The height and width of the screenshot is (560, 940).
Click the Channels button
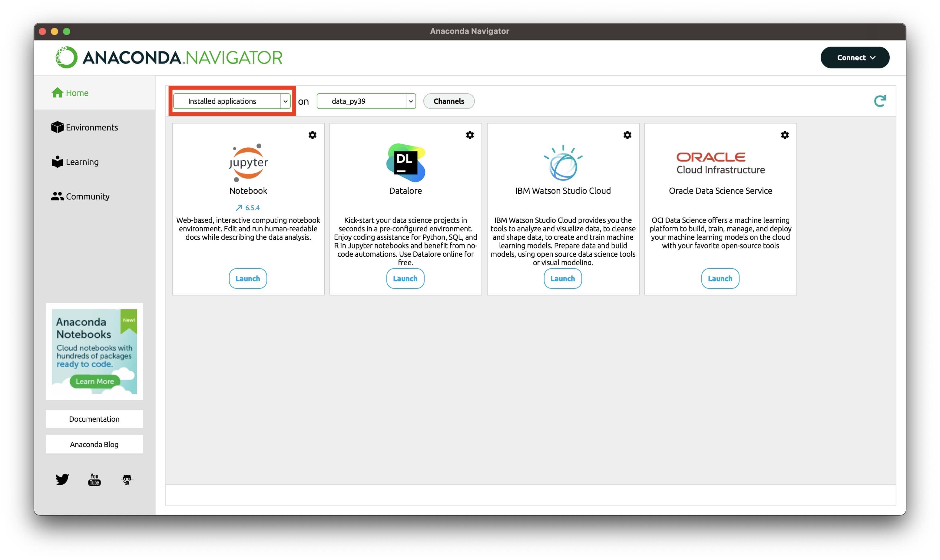[x=448, y=101]
